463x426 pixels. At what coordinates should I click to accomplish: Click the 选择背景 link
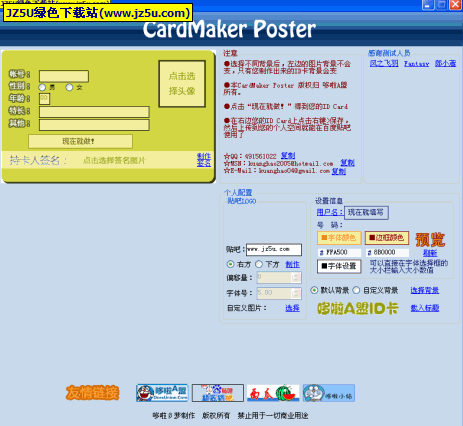click(x=425, y=290)
